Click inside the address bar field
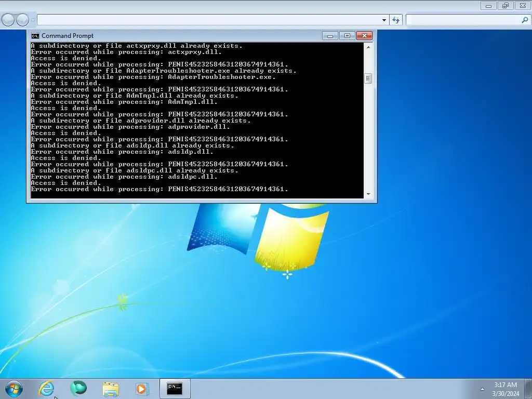Viewport: 532px width, 399px height. [209, 20]
